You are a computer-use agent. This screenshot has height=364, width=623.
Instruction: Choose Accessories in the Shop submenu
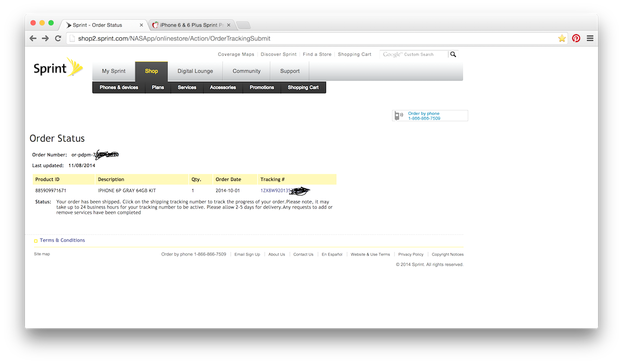pos(223,88)
